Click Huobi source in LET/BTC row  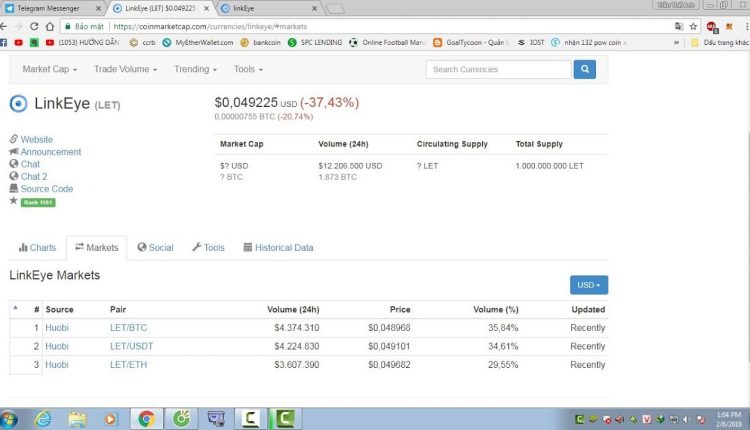click(56, 328)
